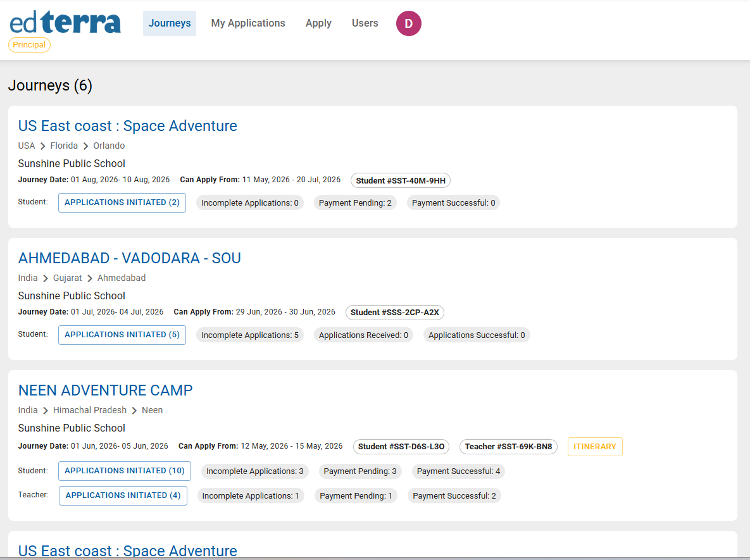Click student code #SSS-2CP-A2X chip
Screen dimensions: 750x560
pyautogui.click(x=394, y=313)
